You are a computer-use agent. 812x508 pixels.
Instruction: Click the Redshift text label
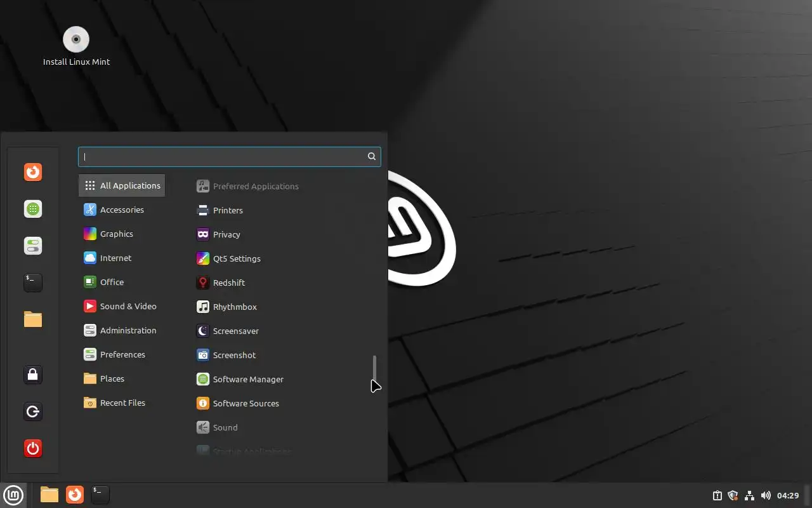pyautogui.click(x=229, y=283)
